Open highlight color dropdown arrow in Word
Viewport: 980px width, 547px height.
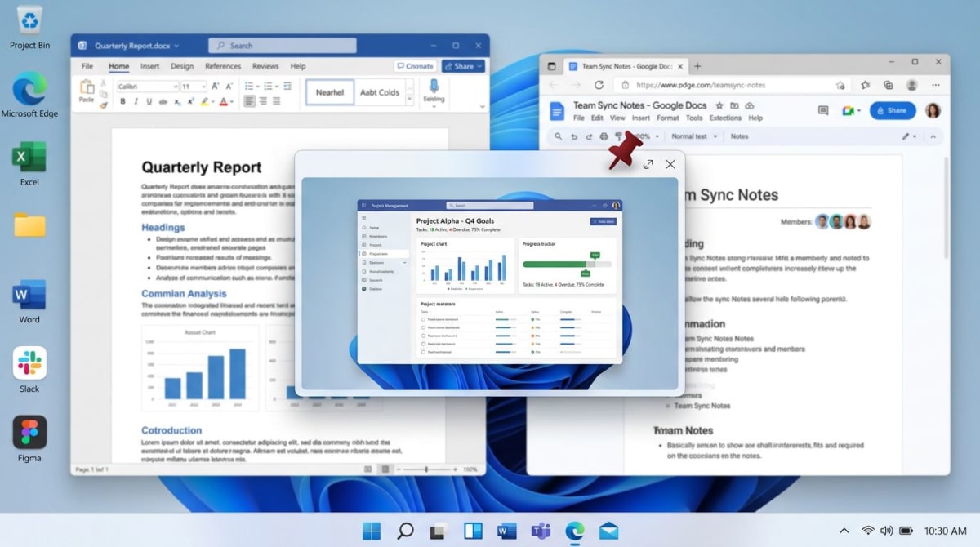(x=213, y=102)
